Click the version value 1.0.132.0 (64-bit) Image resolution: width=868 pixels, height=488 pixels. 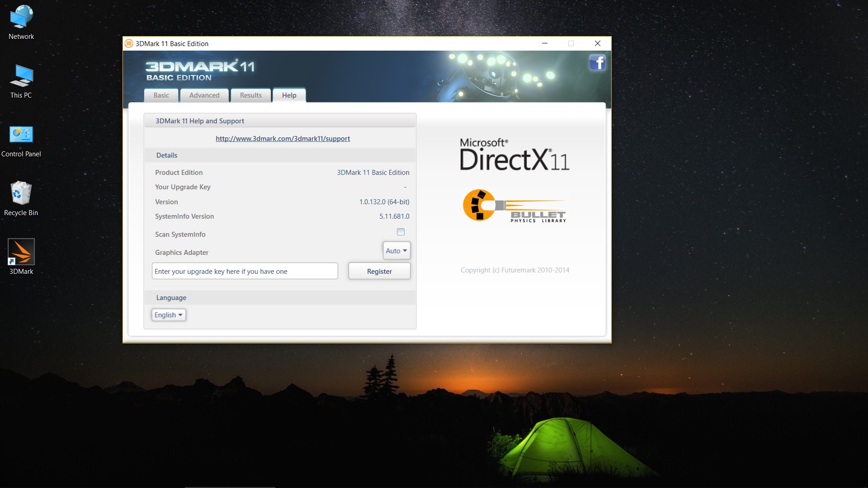[x=384, y=202]
